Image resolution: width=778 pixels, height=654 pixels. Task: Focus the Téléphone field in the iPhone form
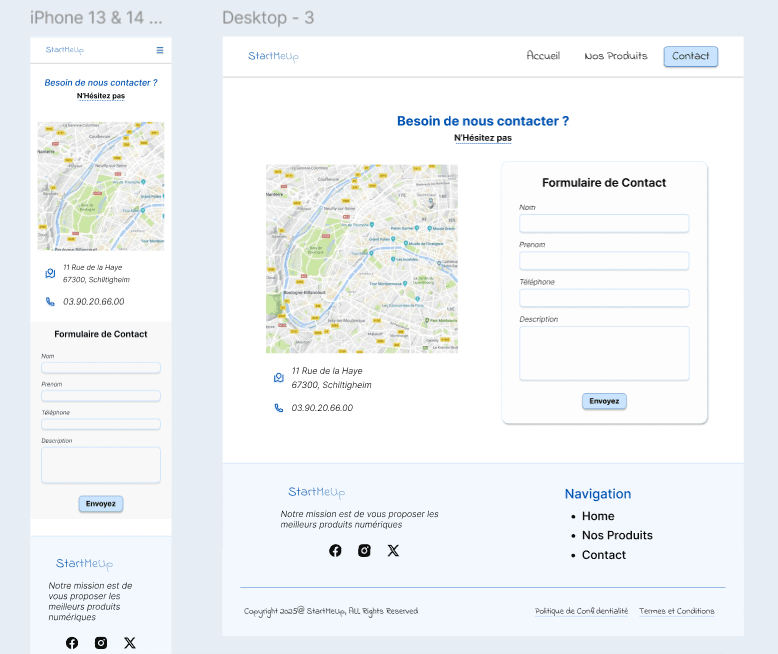coord(101,424)
